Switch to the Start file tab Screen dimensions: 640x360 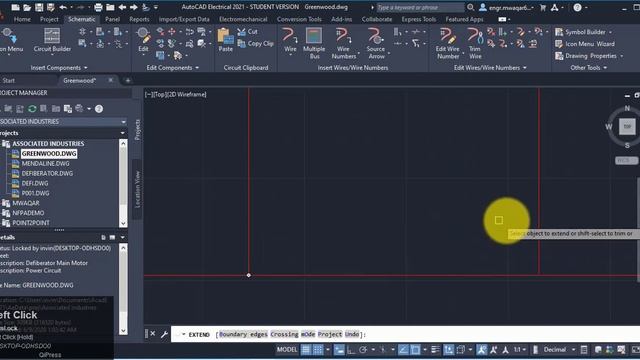point(9,80)
